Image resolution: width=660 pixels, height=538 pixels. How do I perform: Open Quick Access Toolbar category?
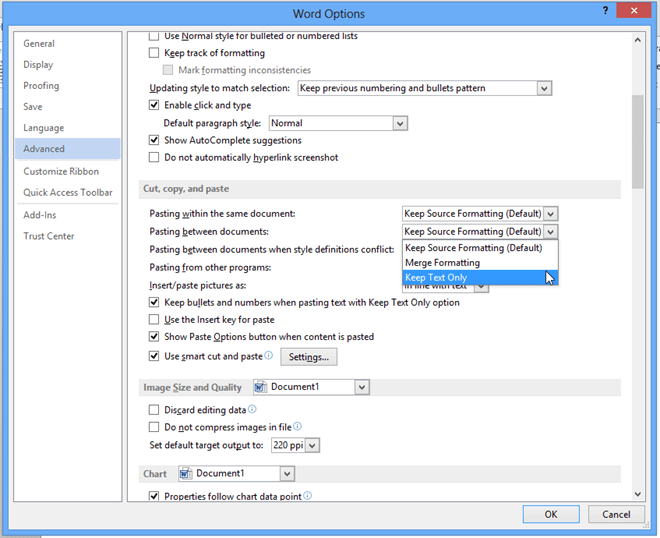67,192
